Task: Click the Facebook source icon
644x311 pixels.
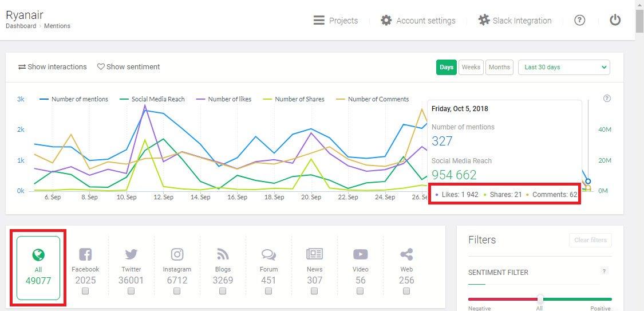Action: (x=85, y=255)
